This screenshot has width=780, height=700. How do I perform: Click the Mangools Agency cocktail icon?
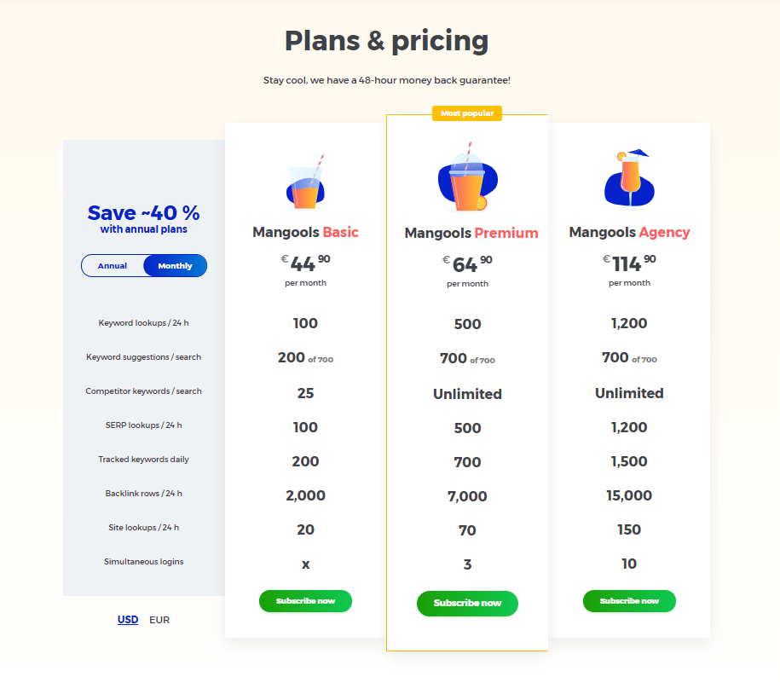tap(629, 178)
